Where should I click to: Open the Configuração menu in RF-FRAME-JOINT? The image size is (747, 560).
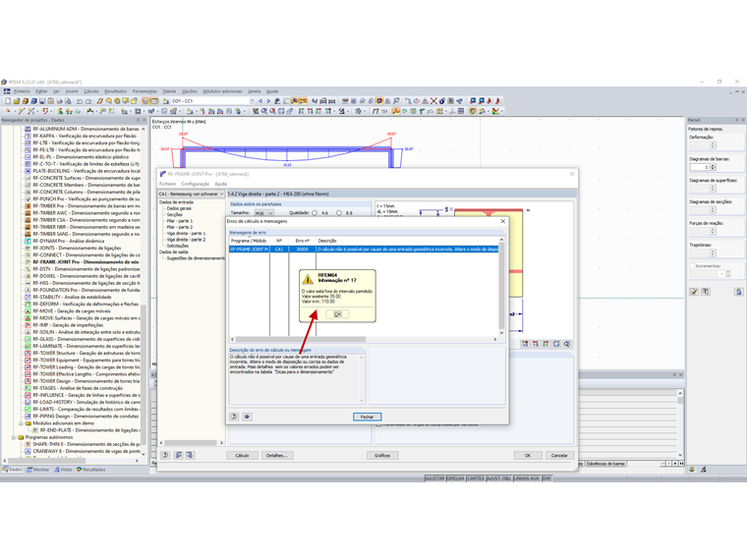[195, 184]
